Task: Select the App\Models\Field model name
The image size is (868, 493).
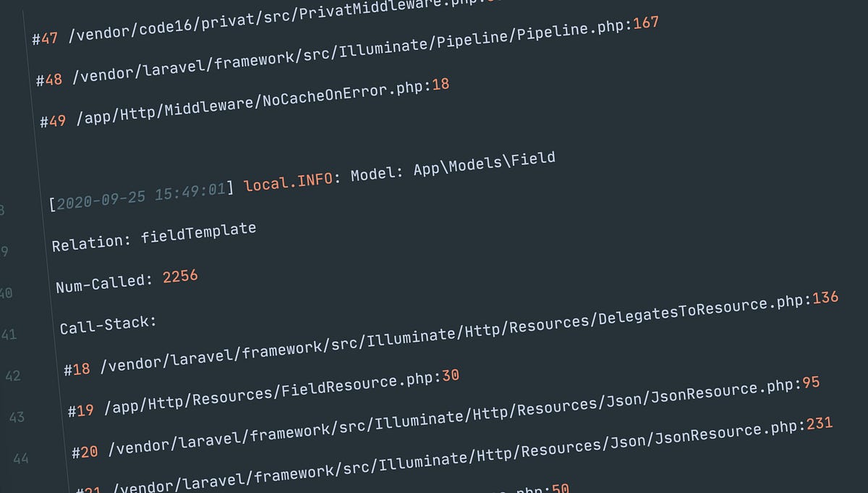Action: click(485, 159)
